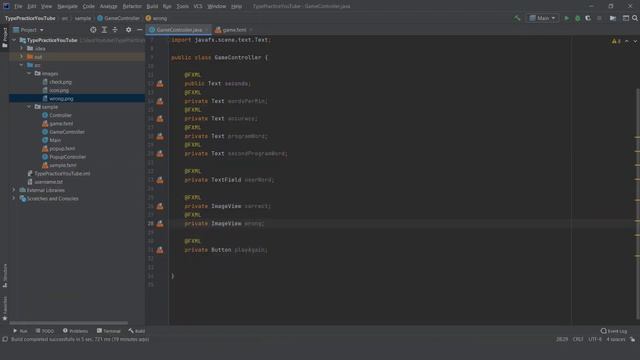
Task: Expand all nodes in project panel
Action: pyautogui.click(x=104, y=30)
